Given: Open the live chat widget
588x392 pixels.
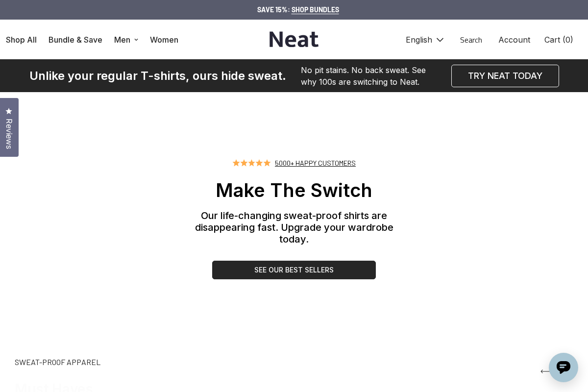Looking at the screenshot, I should click(563, 367).
